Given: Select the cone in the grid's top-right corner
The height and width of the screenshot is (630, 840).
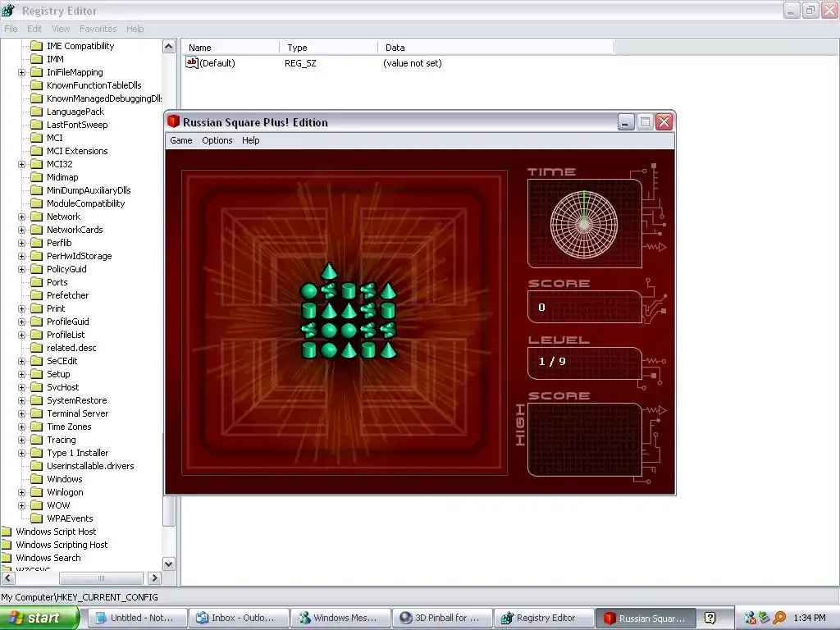Looking at the screenshot, I should [388, 291].
